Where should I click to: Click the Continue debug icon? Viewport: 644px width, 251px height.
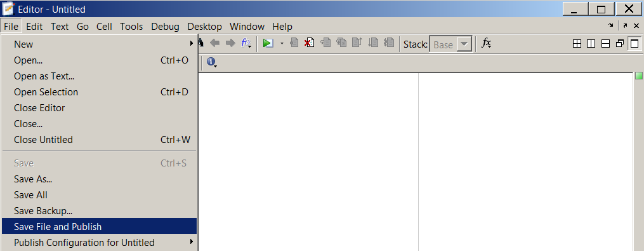[373, 43]
